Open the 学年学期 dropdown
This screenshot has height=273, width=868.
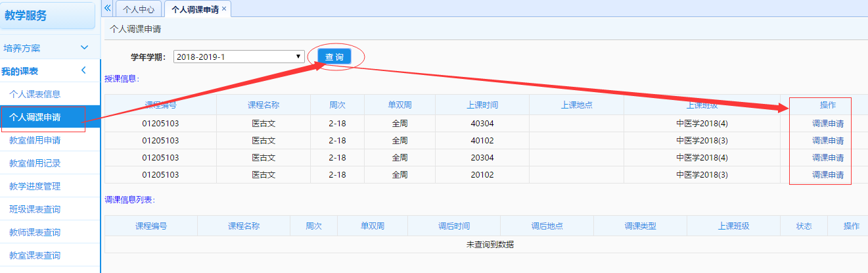239,57
